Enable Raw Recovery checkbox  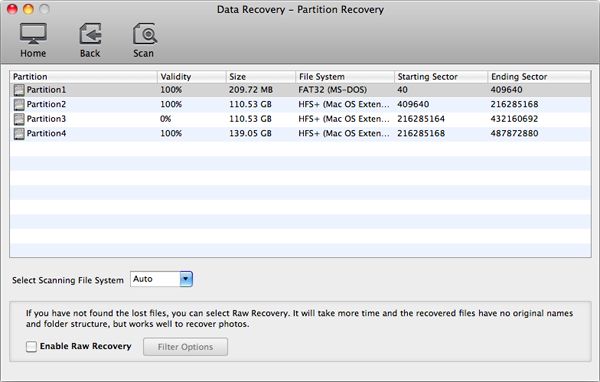tap(31, 347)
